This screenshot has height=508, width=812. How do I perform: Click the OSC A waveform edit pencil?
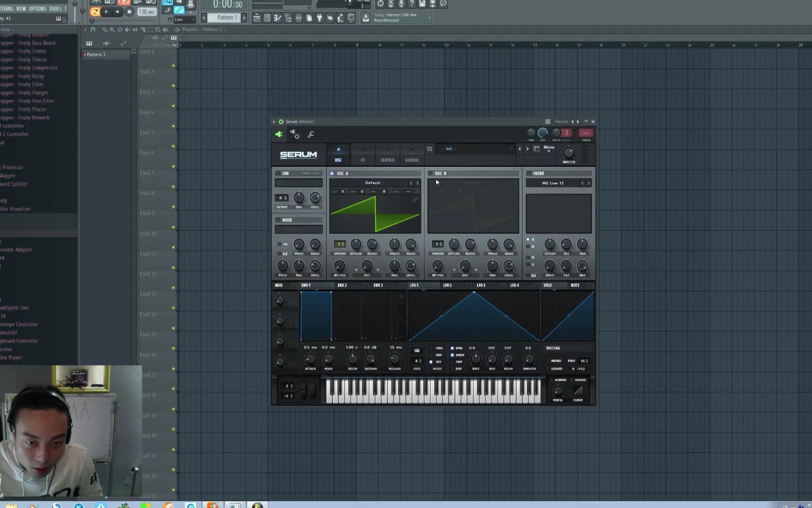point(415,200)
